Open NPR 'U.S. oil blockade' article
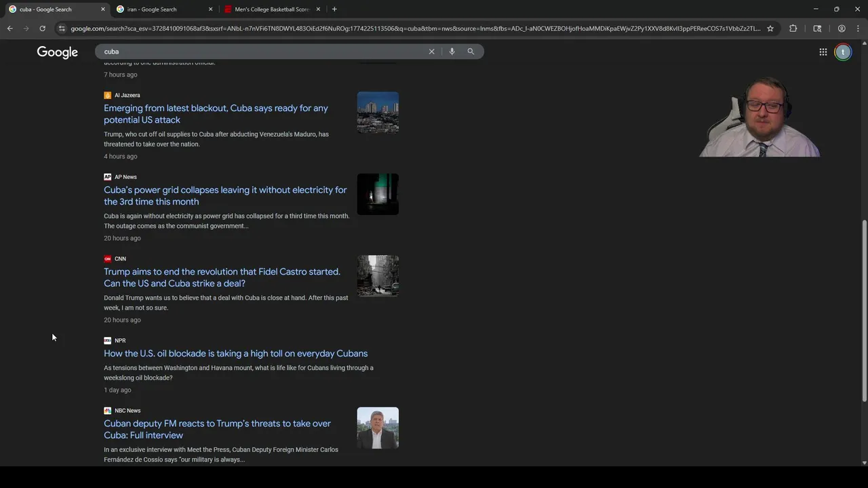Image resolution: width=868 pixels, height=488 pixels. (x=235, y=354)
